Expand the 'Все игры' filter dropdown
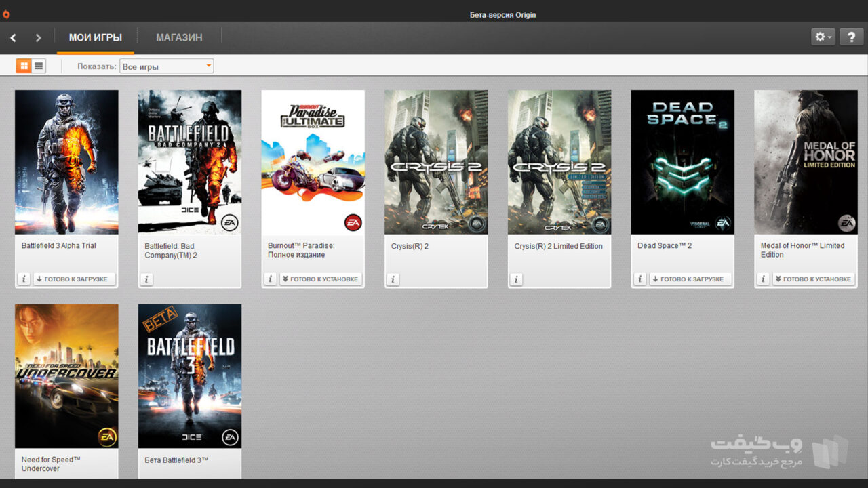868x488 pixels. [167, 66]
